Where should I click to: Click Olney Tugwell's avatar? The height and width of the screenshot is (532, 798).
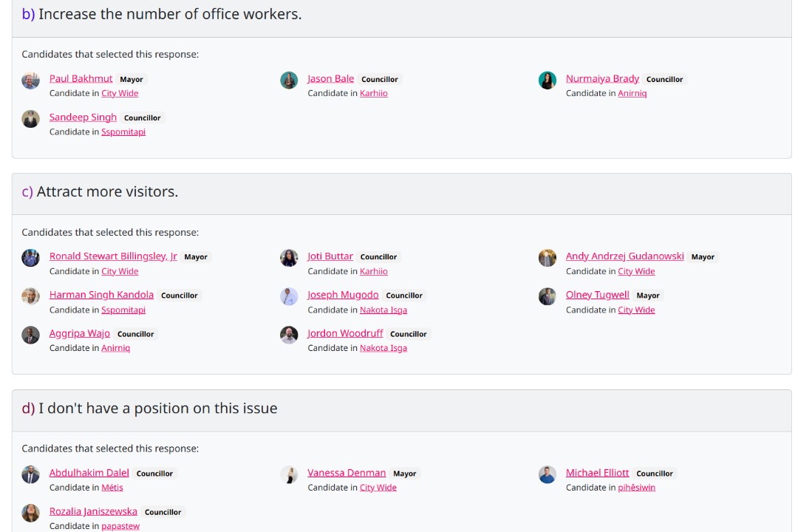pos(547,296)
